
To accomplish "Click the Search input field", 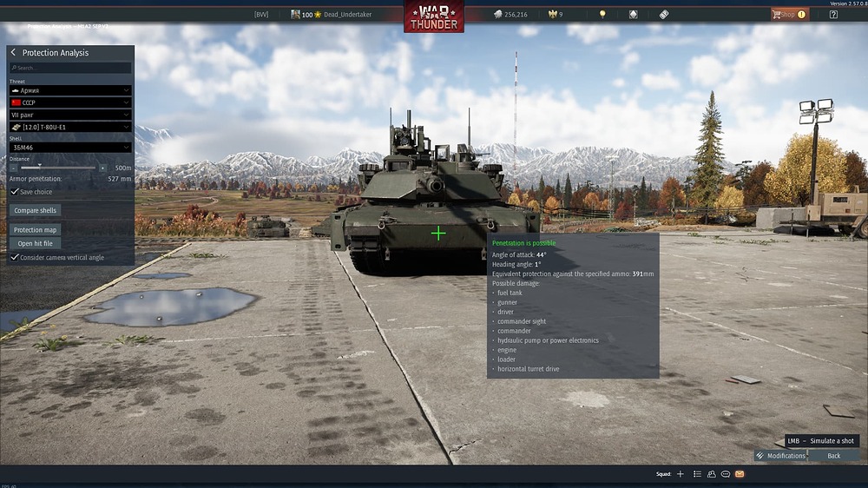I will coord(70,68).
